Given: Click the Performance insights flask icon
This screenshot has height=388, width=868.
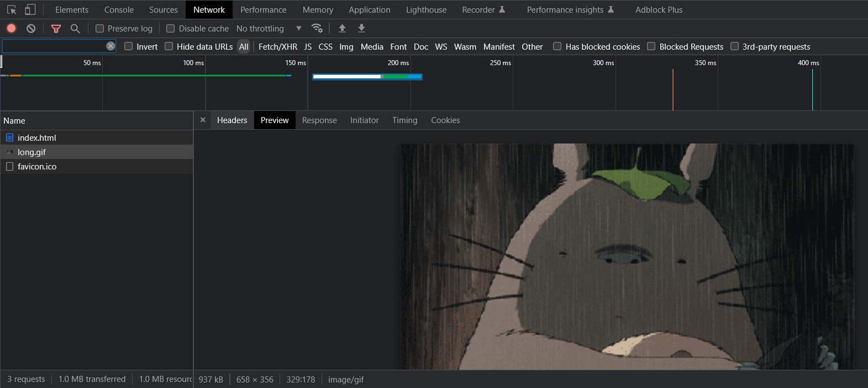Looking at the screenshot, I should [x=611, y=9].
